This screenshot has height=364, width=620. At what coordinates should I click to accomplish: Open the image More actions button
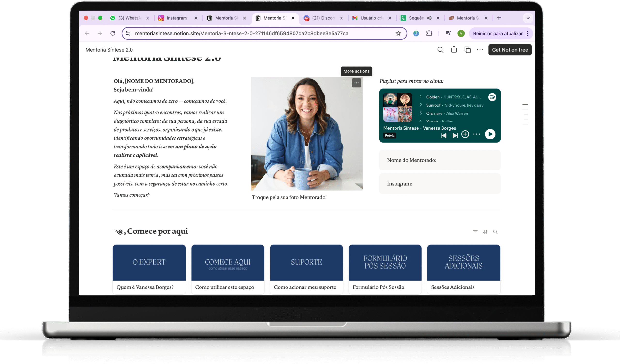click(x=356, y=83)
